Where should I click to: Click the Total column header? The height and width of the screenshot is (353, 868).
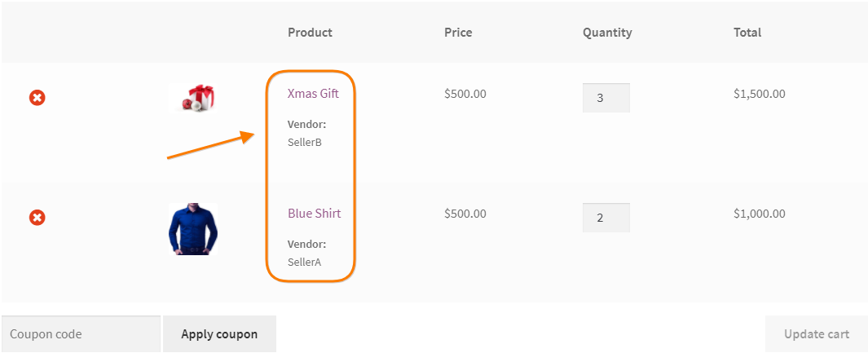(x=747, y=33)
